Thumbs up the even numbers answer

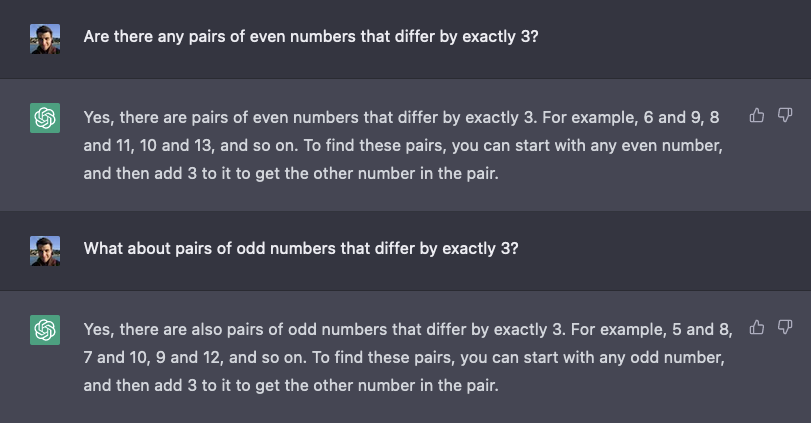click(757, 116)
